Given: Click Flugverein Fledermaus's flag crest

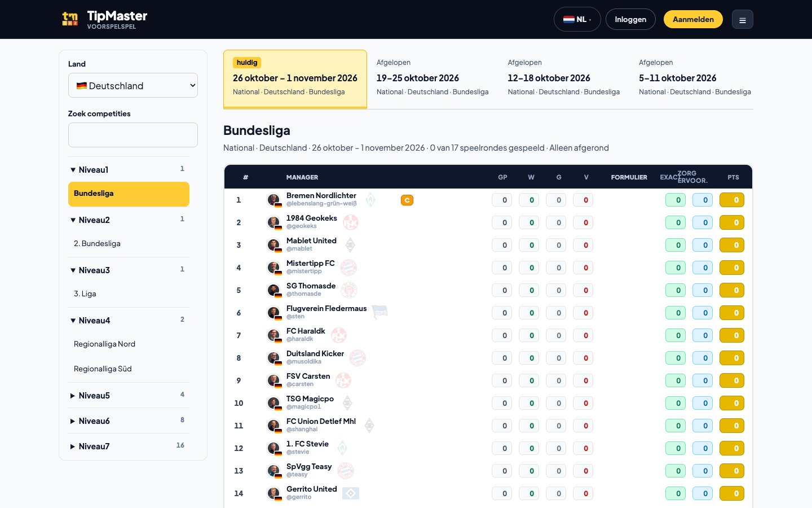Looking at the screenshot, I should (x=380, y=312).
